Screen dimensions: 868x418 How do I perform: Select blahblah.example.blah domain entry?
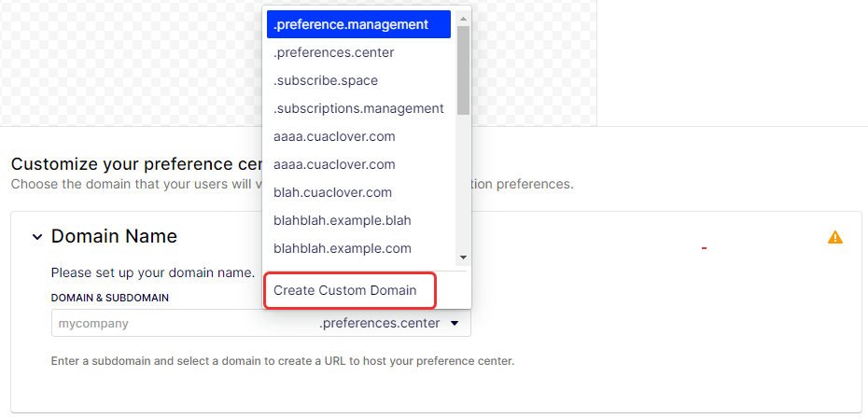coord(358,220)
